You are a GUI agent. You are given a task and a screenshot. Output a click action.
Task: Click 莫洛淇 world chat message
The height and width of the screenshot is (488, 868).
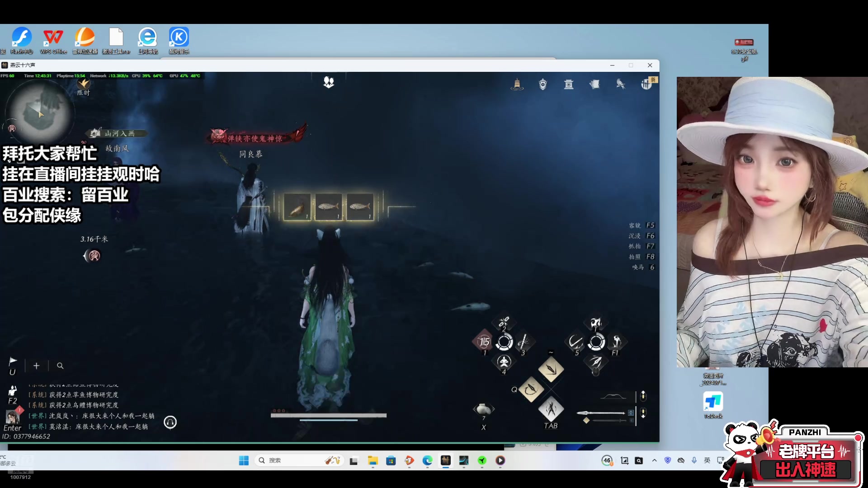88,427
